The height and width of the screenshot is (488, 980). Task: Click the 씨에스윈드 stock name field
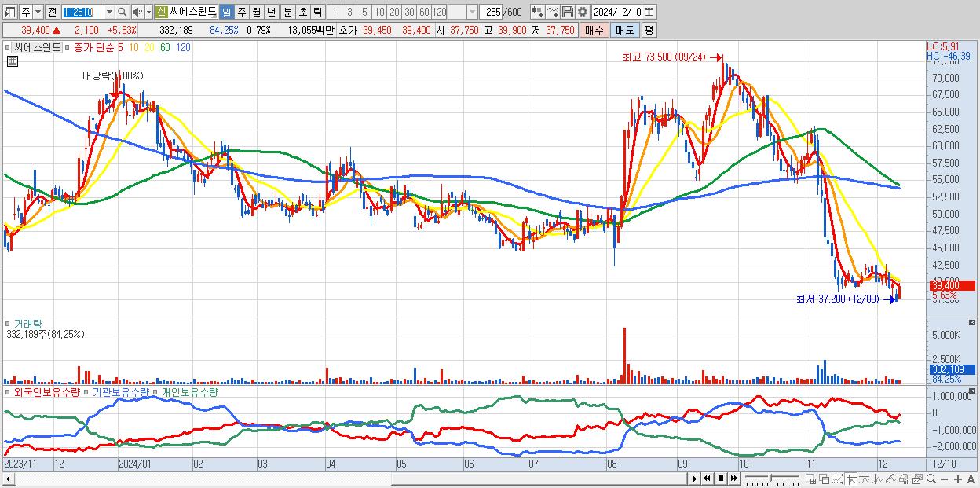tap(193, 12)
